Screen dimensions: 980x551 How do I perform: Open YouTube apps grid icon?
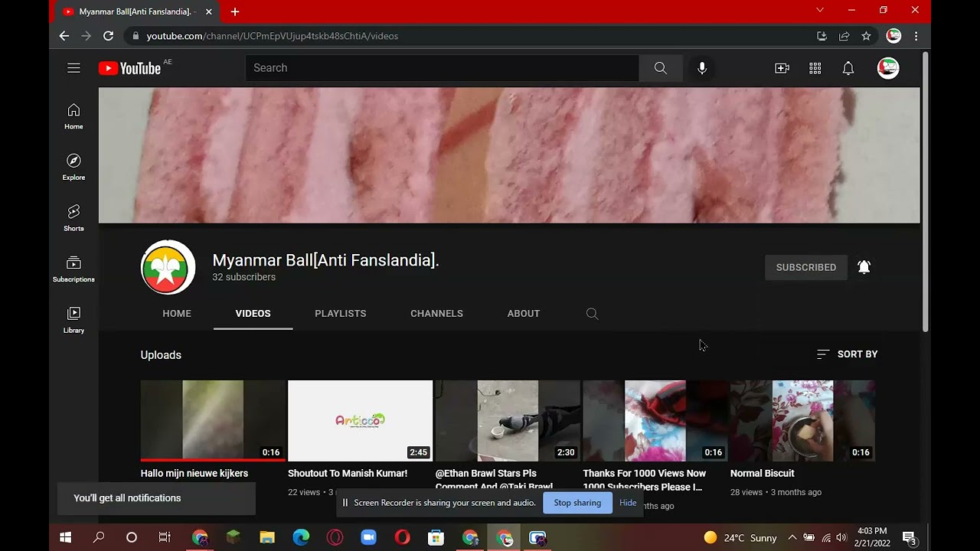(x=815, y=68)
